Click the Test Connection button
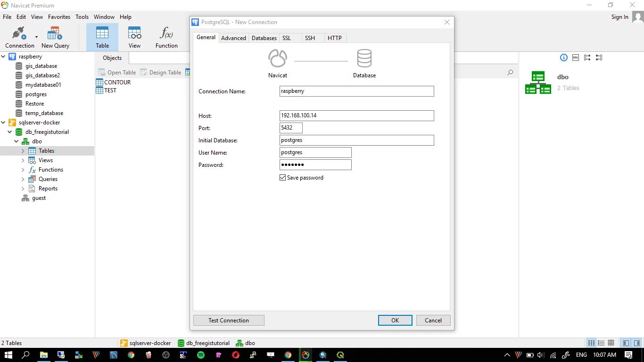 click(229, 320)
